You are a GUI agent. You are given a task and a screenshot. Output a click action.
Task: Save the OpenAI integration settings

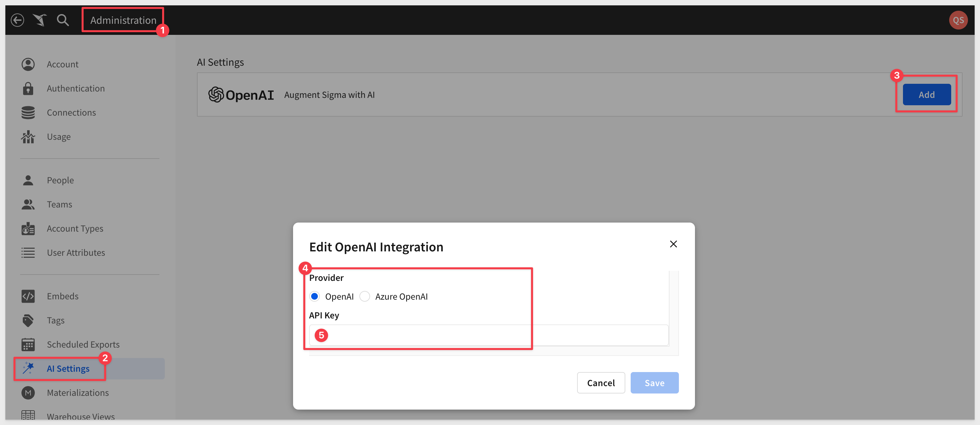point(654,382)
